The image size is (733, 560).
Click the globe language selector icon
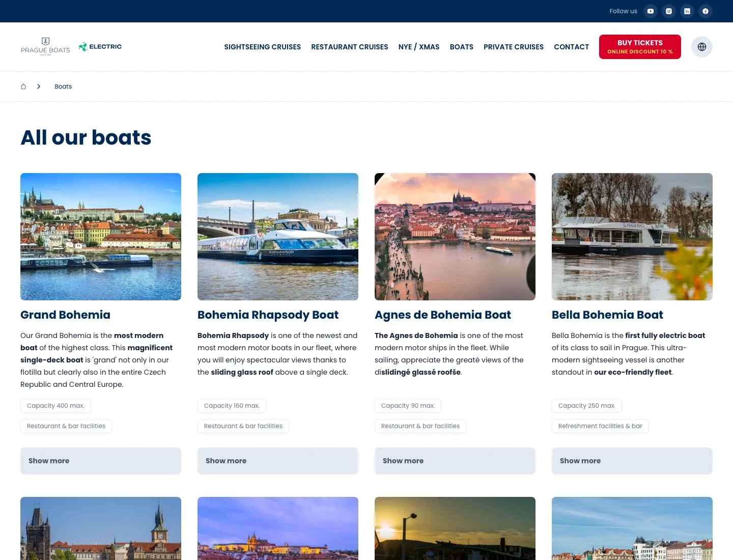pyautogui.click(x=702, y=47)
